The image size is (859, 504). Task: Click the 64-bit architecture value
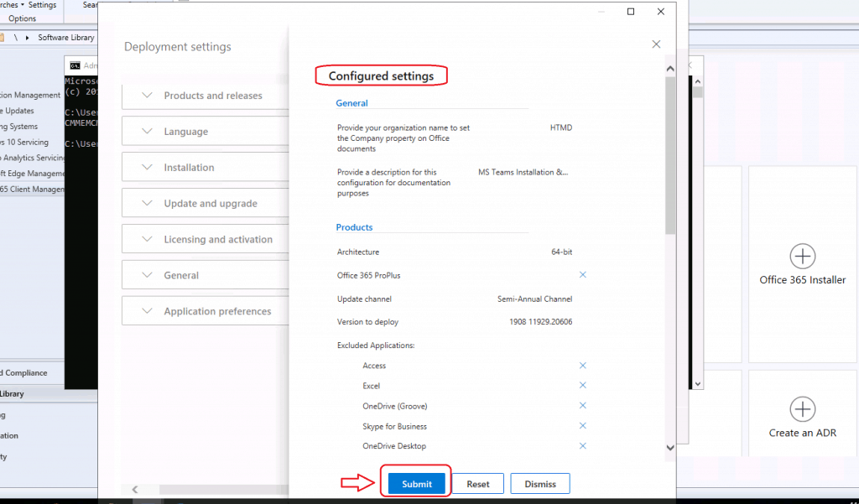tap(561, 252)
